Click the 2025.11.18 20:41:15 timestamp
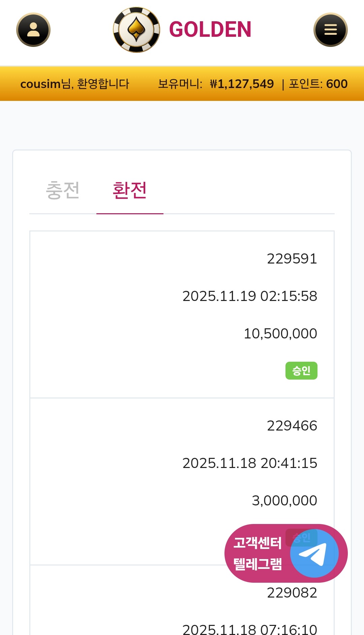The image size is (364, 635). click(x=249, y=463)
